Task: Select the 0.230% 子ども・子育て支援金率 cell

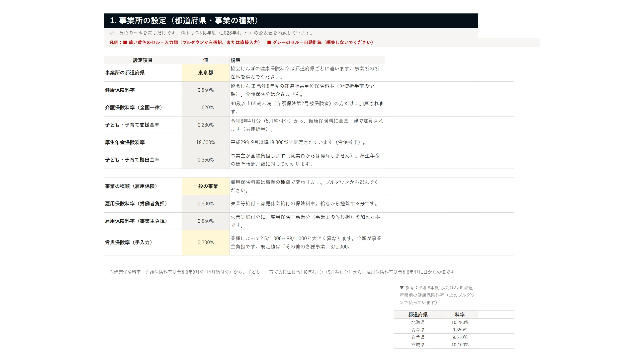Action: (206, 125)
